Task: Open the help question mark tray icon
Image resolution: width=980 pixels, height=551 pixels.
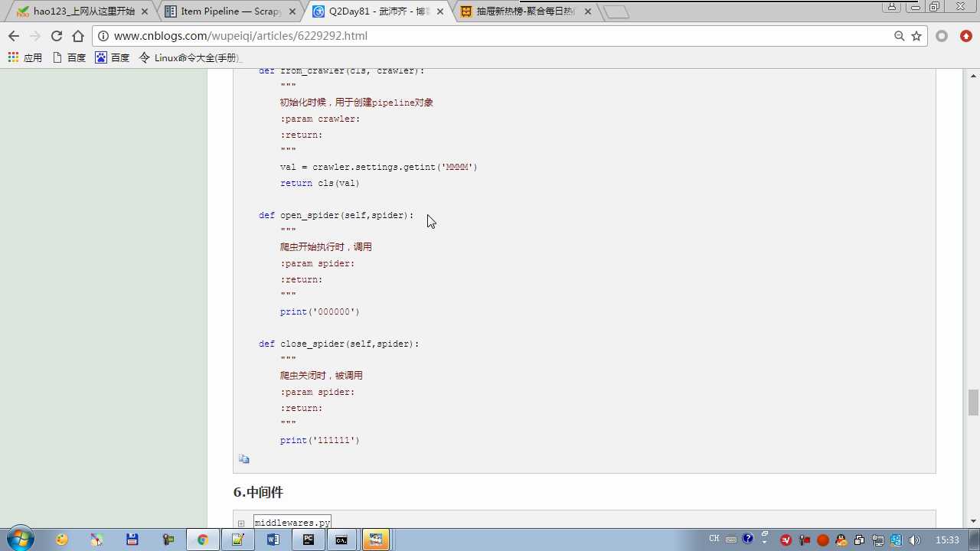Action: pyautogui.click(x=748, y=539)
